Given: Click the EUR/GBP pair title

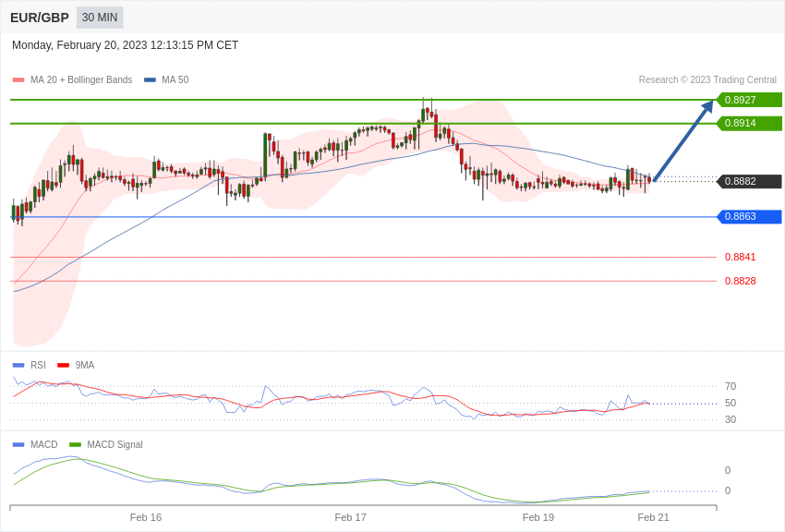Looking at the screenshot, I should [40, 18].
